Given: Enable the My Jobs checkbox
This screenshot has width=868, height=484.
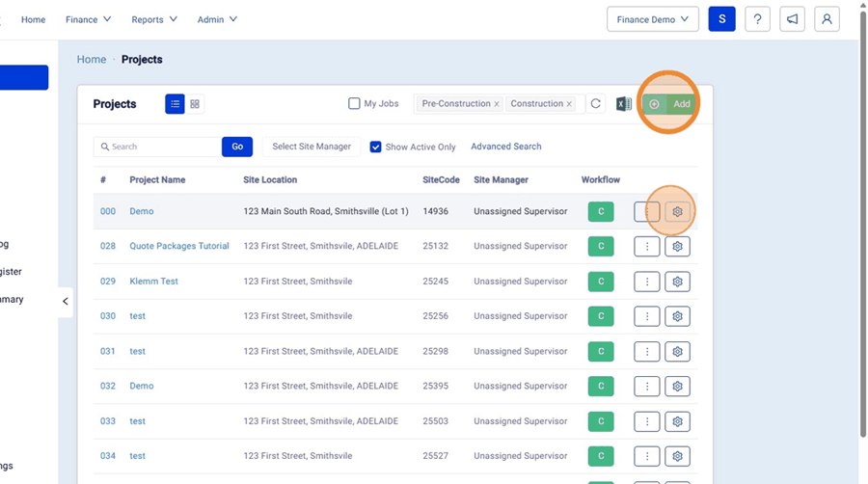Looking at the screenshot, I should (x=354, y=104).
